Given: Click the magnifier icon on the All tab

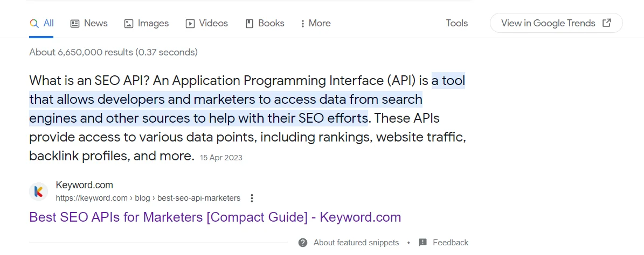Looking at the screenshot, I should 34,24.
